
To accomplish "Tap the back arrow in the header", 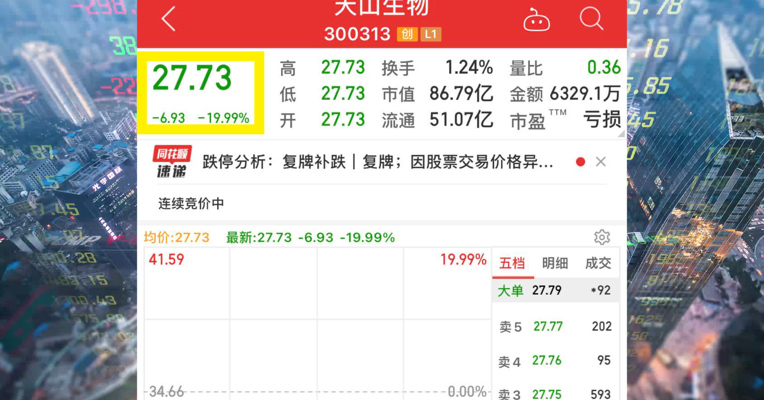I will coord(169,19).
